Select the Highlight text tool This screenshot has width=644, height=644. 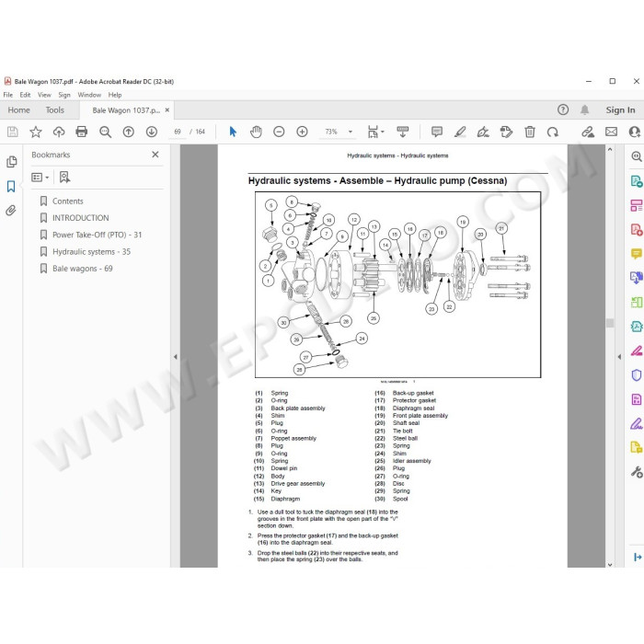click(x=460, y=132)
